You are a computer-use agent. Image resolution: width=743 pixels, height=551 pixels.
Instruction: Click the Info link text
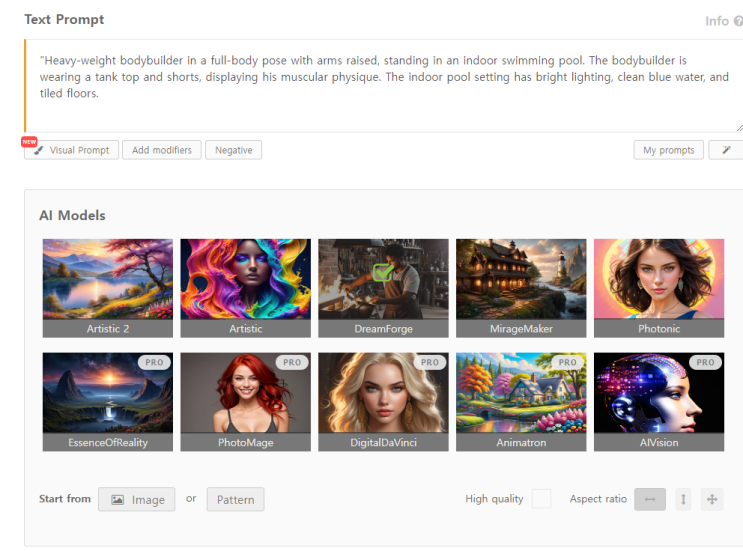[716, 21]
